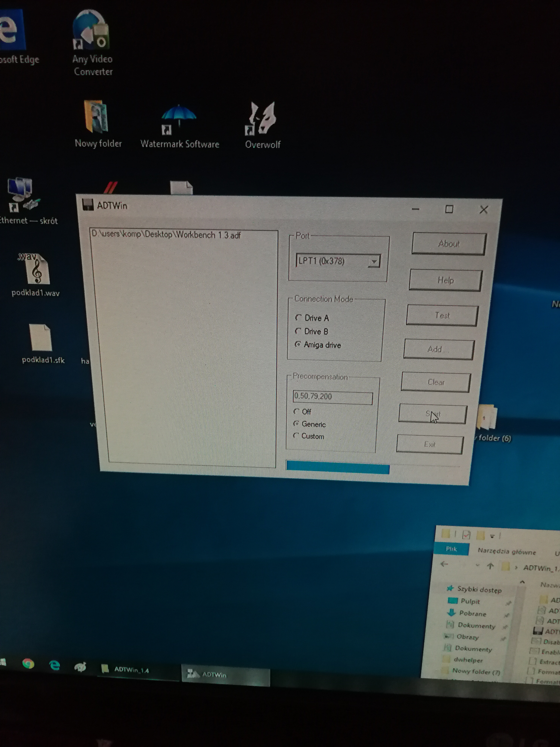
Task: Click the ADTWin floppy disk title icon
Action: click(x=88, y=205)
